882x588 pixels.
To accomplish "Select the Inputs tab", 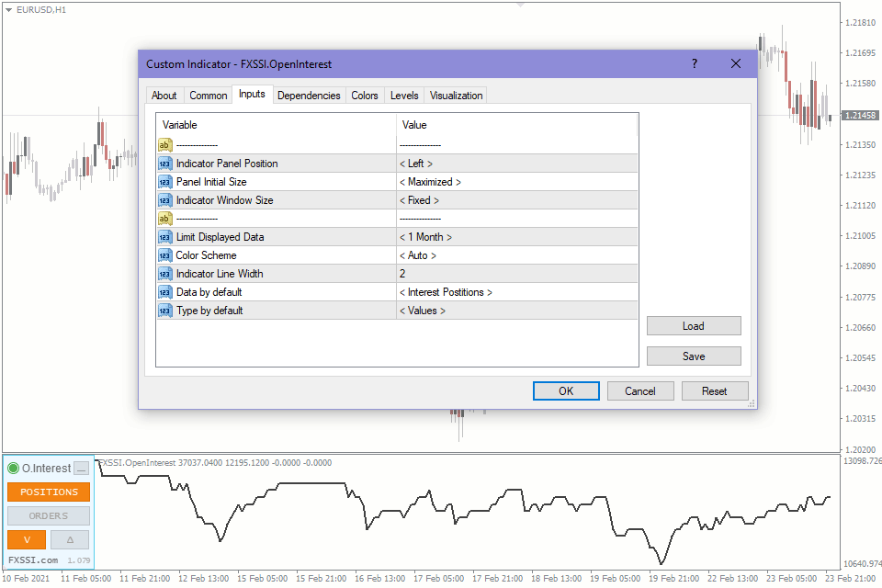I will 252,95.
